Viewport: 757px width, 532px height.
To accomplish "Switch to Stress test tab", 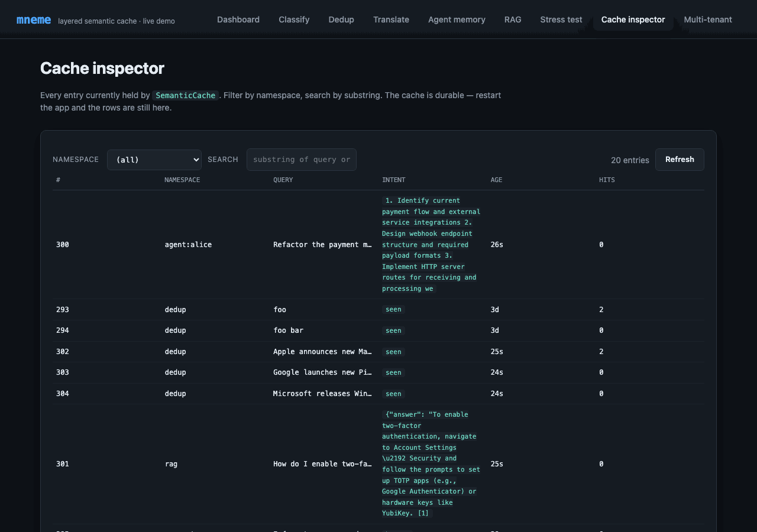I will coord(561,20).
